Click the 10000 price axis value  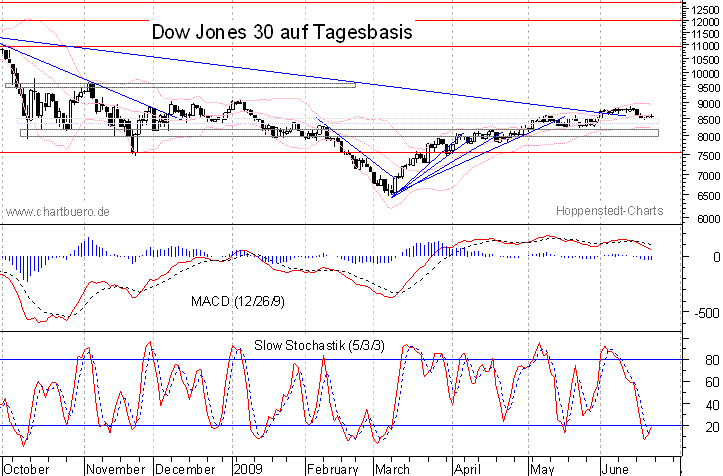click(705, 74)
